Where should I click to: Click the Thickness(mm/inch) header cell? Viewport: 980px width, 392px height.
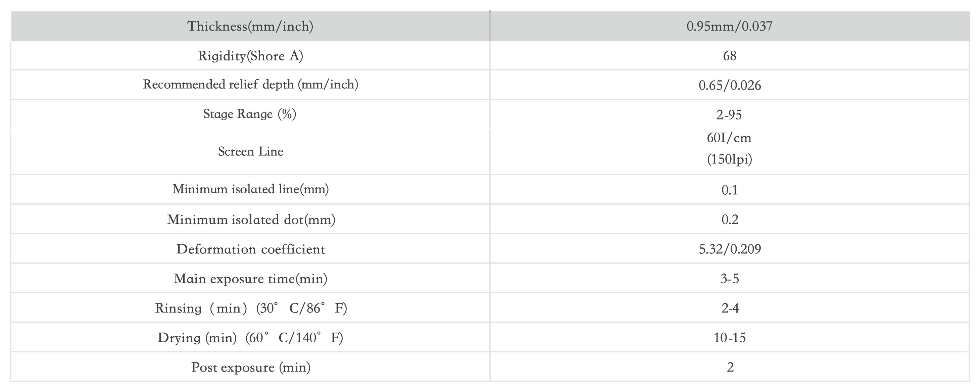(x=250, y=26)
